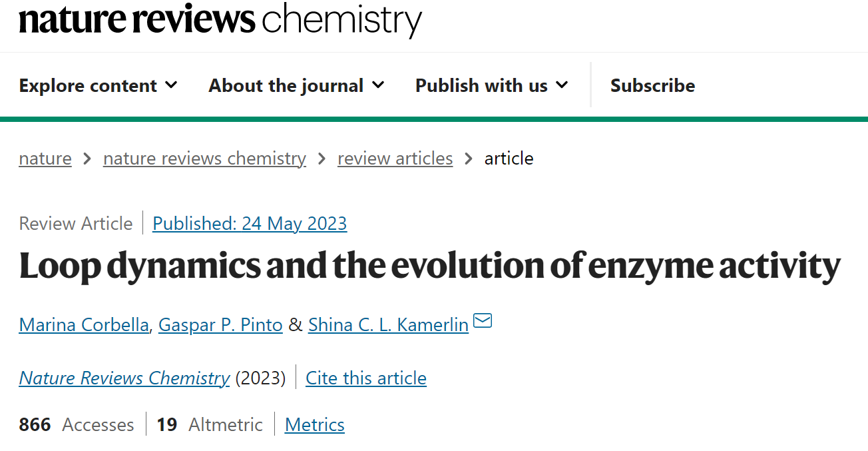Open the About the journal menu

(296, 85)
